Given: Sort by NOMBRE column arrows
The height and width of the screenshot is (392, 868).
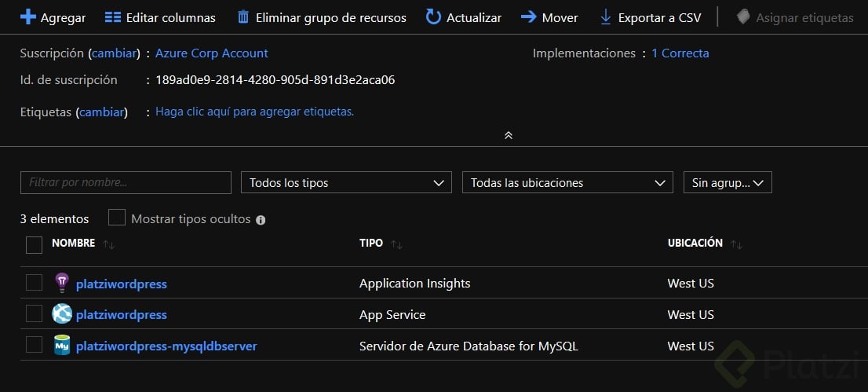Looking at the screenshot, I should pos(108,244).
